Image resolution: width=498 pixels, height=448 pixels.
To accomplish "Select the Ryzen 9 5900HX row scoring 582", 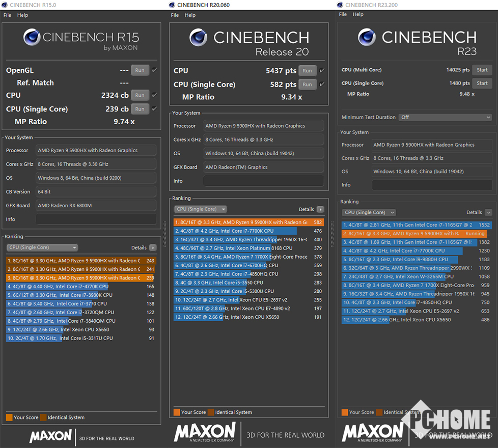I will 248,222.
